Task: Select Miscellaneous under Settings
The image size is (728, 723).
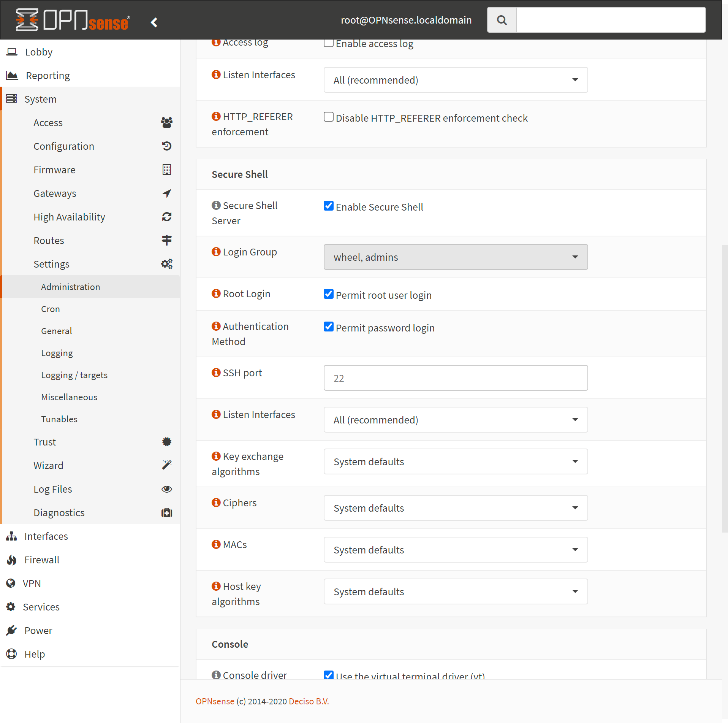Action: [x=69, y=397]
